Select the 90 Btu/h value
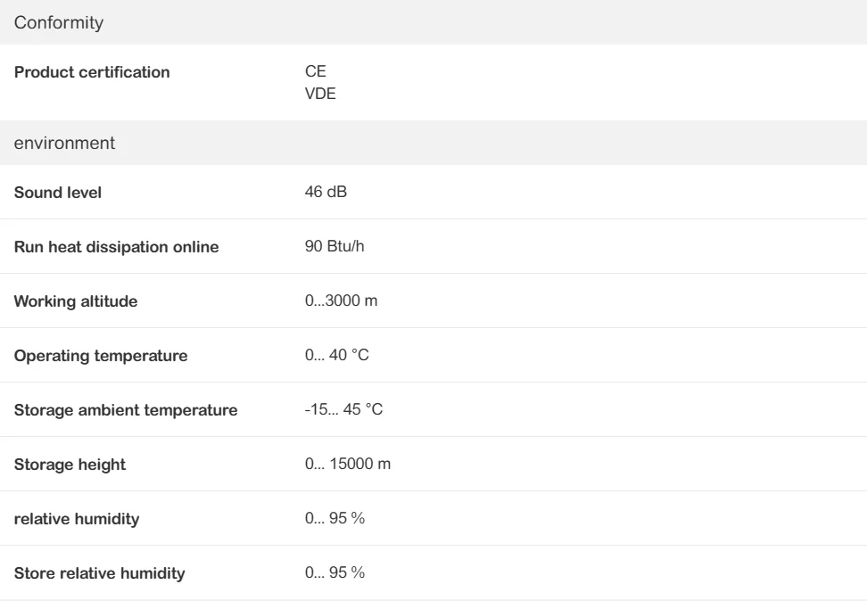 coord(335,246)
